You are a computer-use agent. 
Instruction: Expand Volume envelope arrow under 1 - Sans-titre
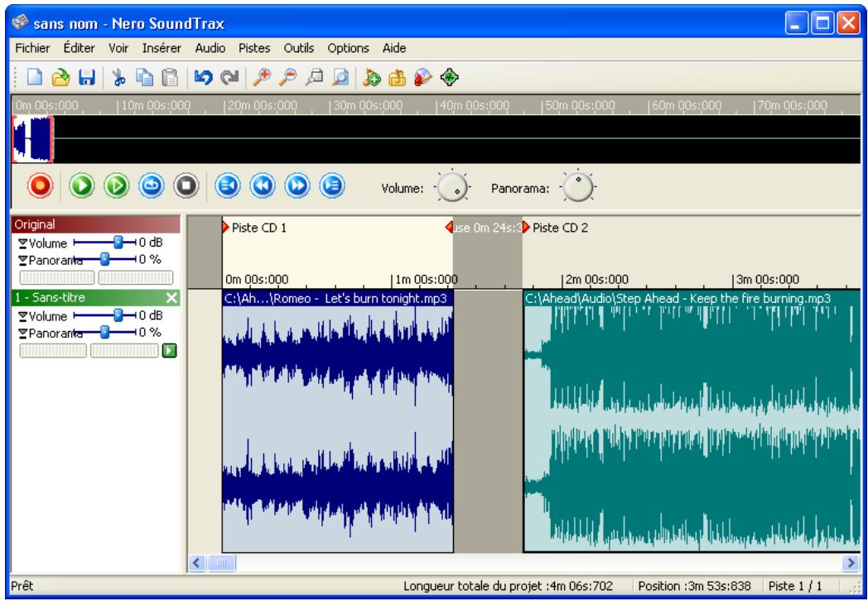tap(22, 316)
